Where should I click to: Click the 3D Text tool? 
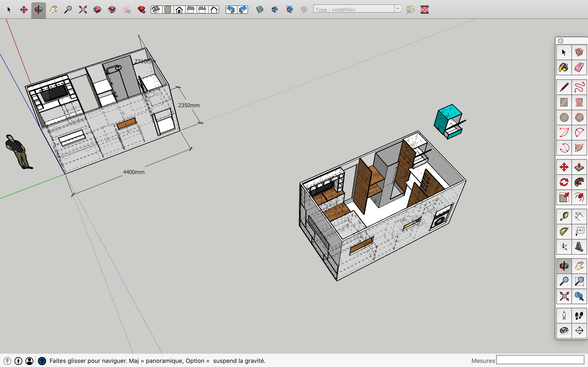(x=579, y=247)
